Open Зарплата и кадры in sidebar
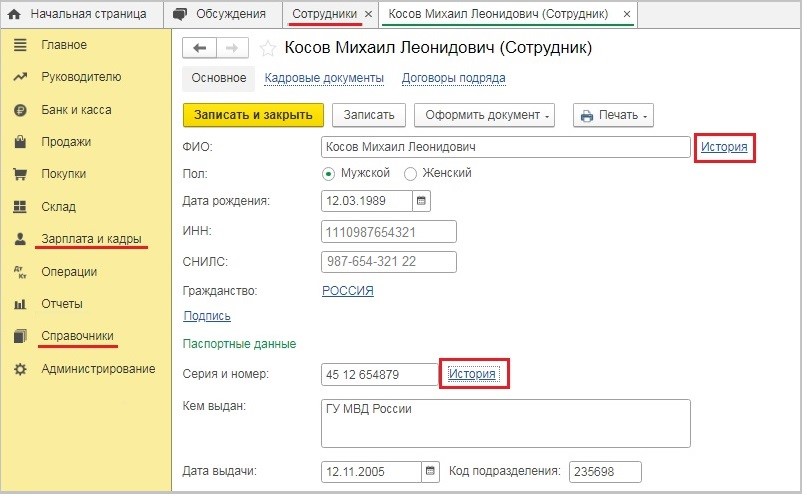Viewport: 807px width, 497px height. pos(91,239)
